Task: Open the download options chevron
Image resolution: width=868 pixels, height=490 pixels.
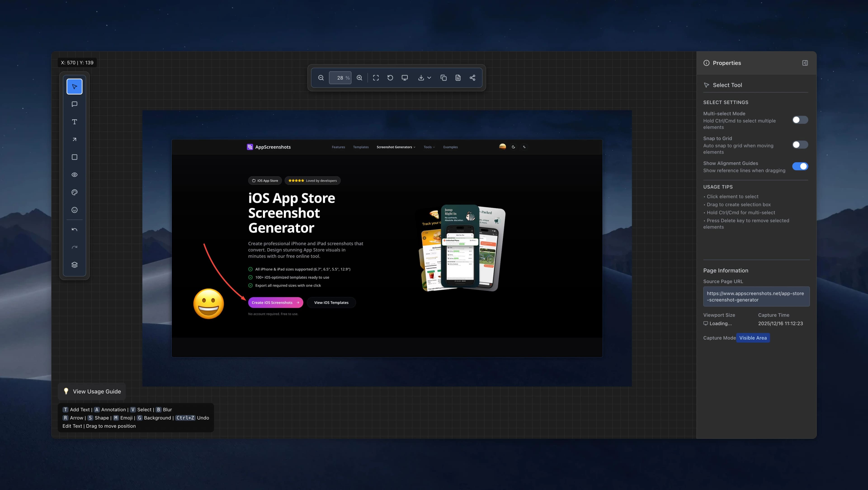Action: pyautogui.click(x=429, y=78)
